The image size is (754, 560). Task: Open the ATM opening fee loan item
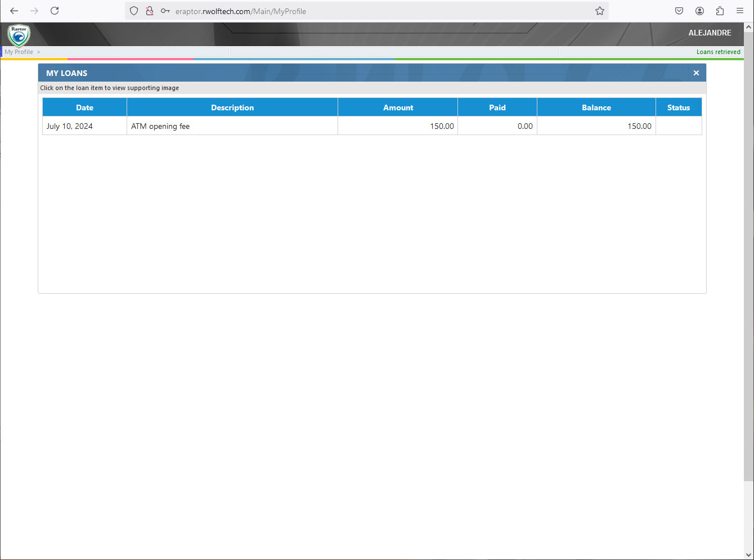point(160,126)
